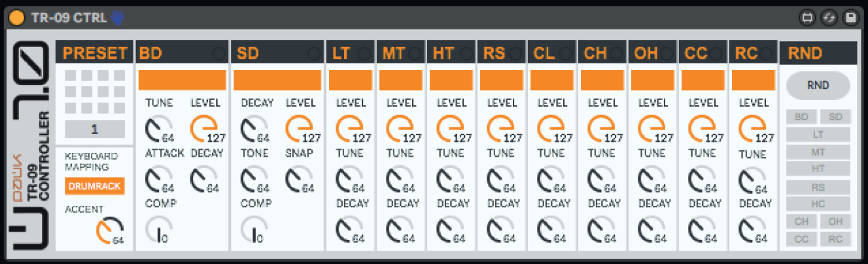868x264 pixels.
Task: Click the device activator in the title bar
Action: [18, 18]
